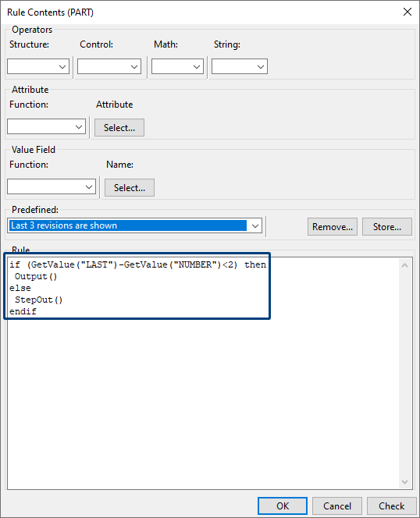Cancel the Rule Contents dialog
This screenshot has height=518, width=420.
[x=337, y=506]
